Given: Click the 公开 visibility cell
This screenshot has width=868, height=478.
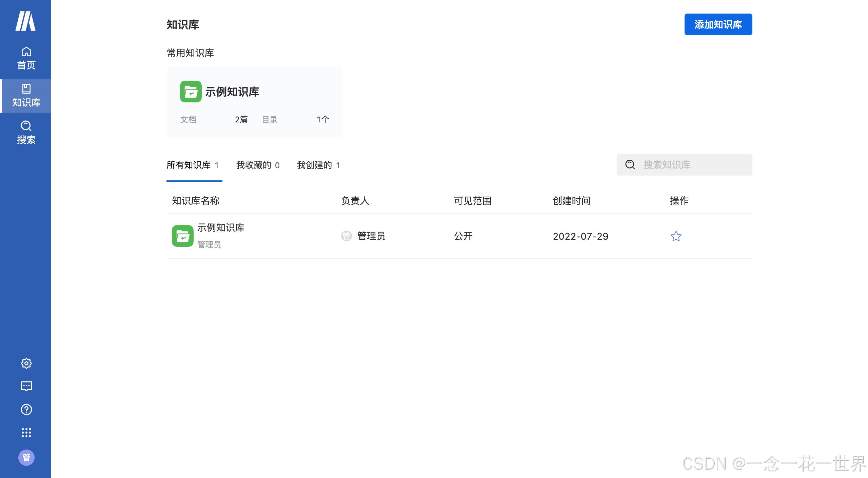Looking at the screenshot, I should [463, 236].
